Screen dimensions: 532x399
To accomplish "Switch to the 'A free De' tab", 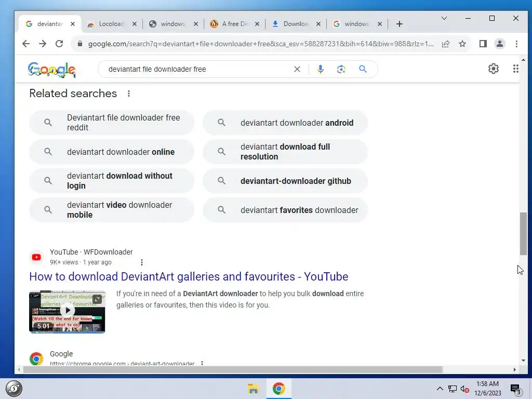I will [x=234, y=24].
